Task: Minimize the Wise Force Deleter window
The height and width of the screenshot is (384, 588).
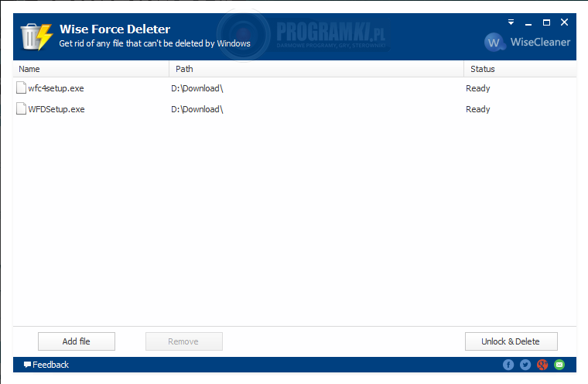Action: click(x=528, y=23)
